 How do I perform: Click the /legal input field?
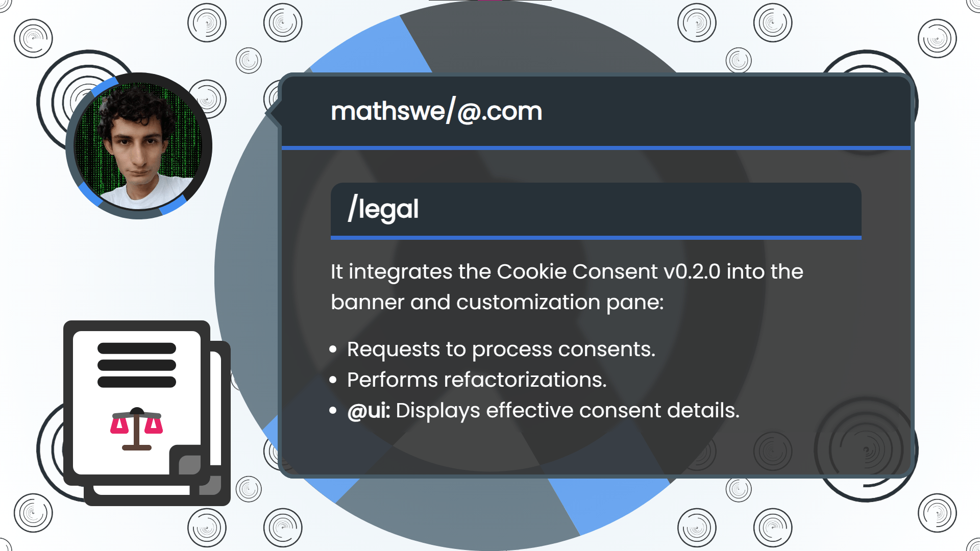[596, 209]
